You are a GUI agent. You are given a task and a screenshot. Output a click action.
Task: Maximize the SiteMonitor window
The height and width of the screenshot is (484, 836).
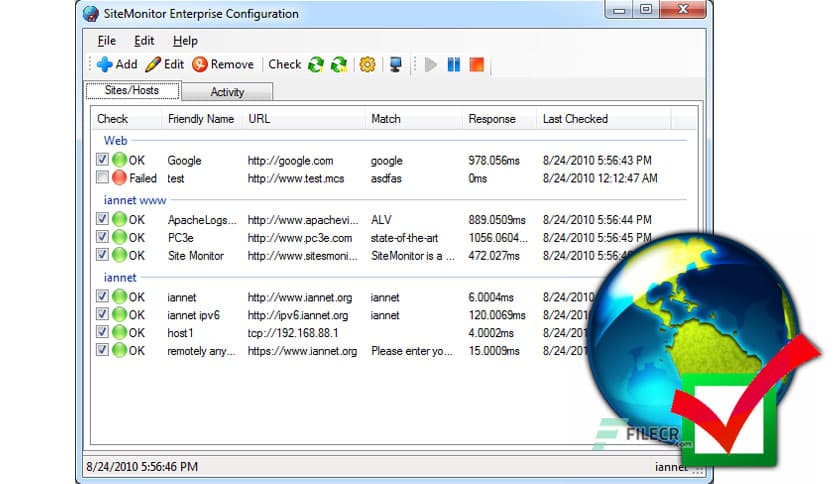(x=646, y=10)
